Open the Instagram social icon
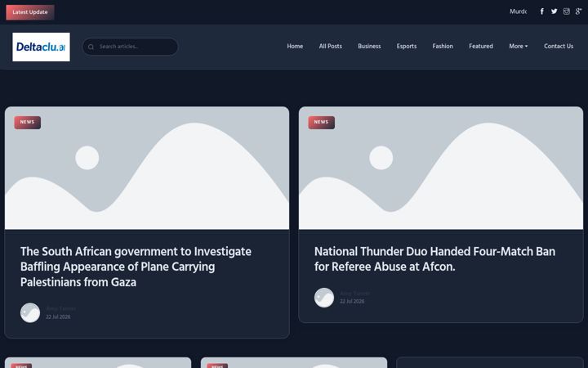Screen dimensions: 588x368 coord(566,11)
